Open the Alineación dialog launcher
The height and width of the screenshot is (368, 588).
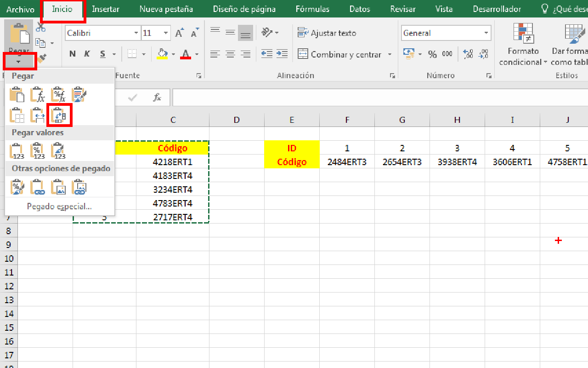[392, 75]
